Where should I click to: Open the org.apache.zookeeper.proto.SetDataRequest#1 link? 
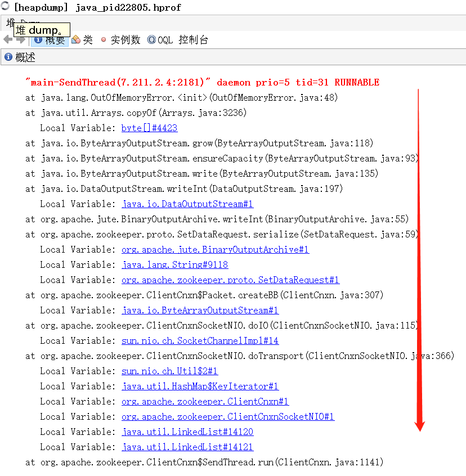(x=230, y=280)
